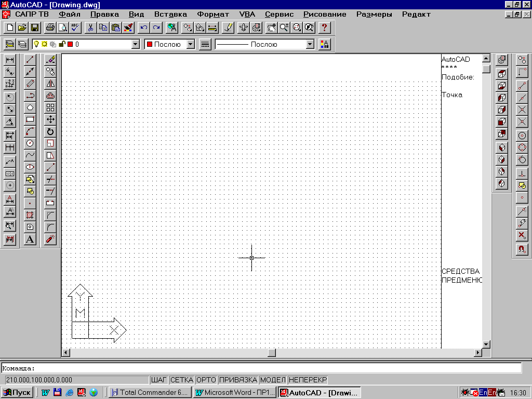
Task: Select the Line tool in the Draw toolbar
Action: 30,60
